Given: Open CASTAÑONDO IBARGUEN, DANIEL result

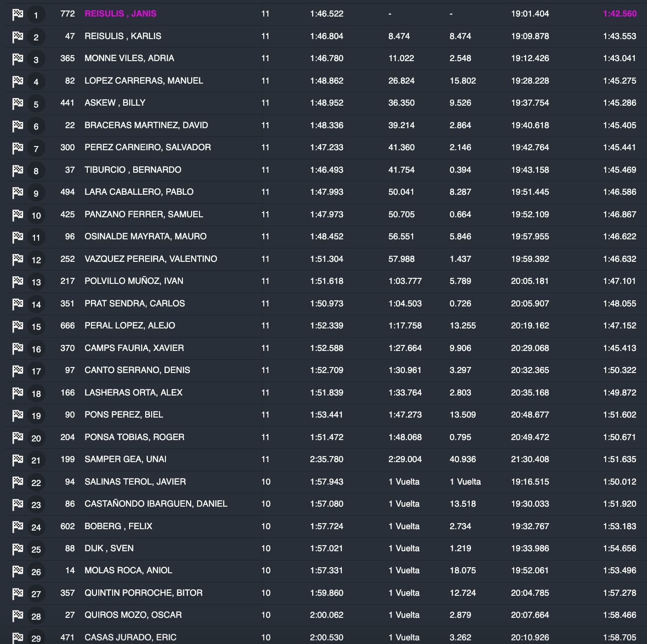Looking at the screenshot, I should [156, 504].
